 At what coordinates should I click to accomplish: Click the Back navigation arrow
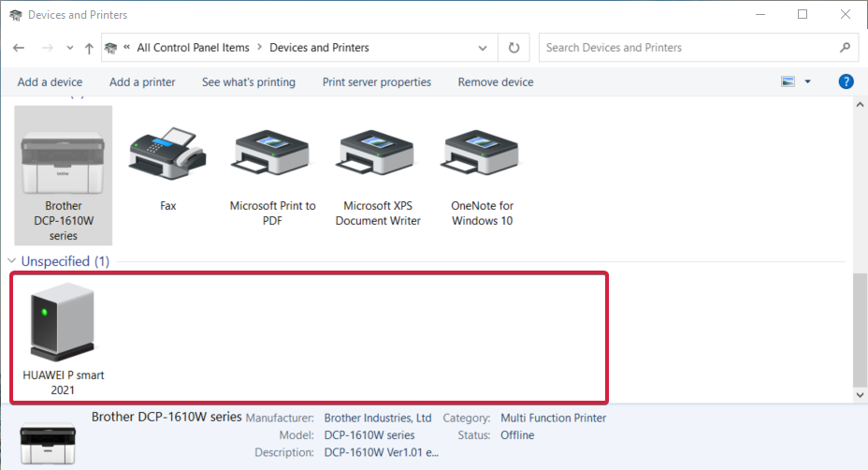[19, 48]
